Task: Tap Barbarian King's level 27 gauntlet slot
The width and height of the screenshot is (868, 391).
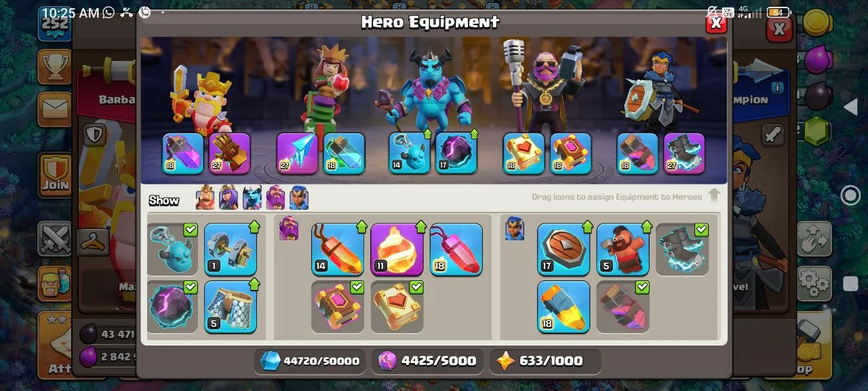Action: [x=229, y=153]
